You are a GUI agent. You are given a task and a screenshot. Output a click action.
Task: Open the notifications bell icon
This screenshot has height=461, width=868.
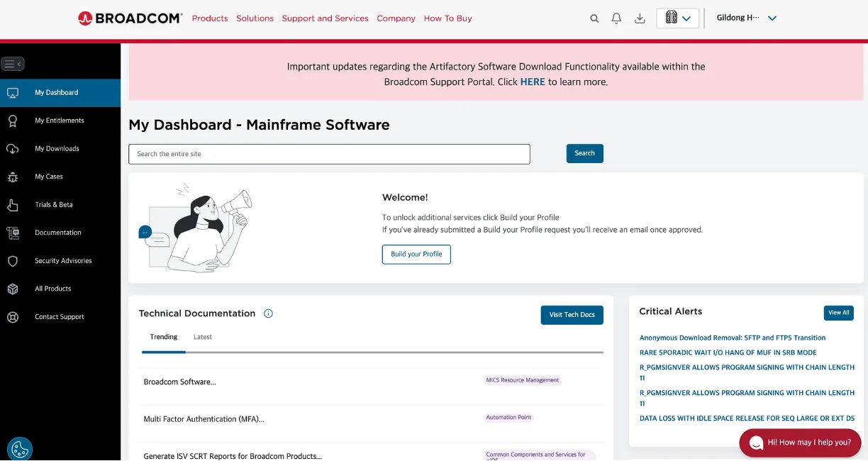pyautogui.click(x=617, y=18)
